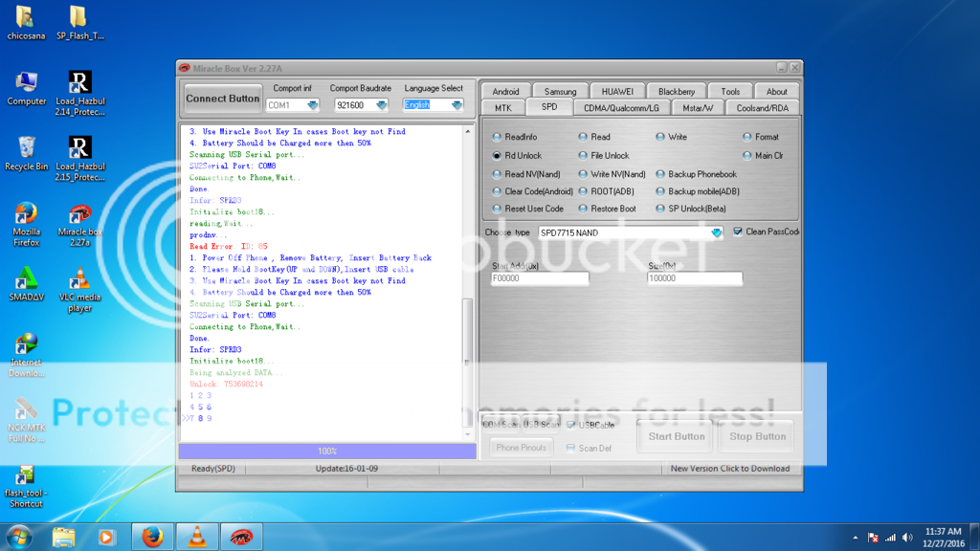Open the SP_Flash_Tool folder icon
980x551 pixels.
coord(79,19)
